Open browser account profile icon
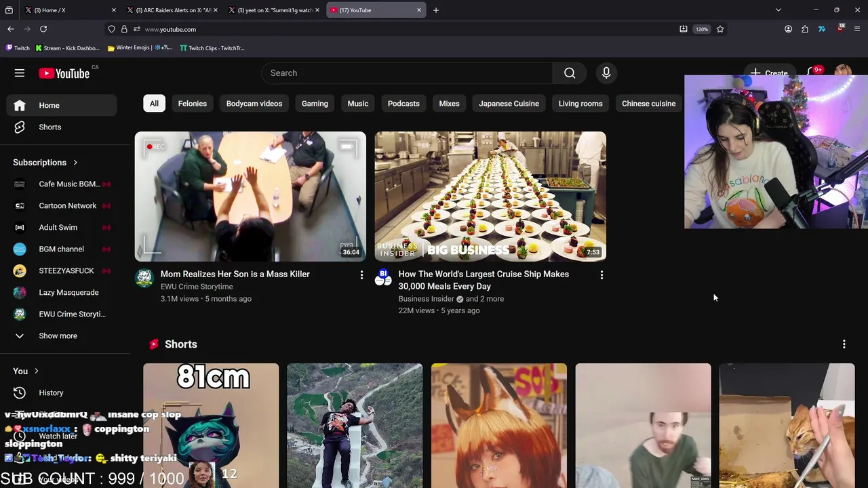This screenshot has width=868, height=488. pyautogui.click(x=788, y=29)
